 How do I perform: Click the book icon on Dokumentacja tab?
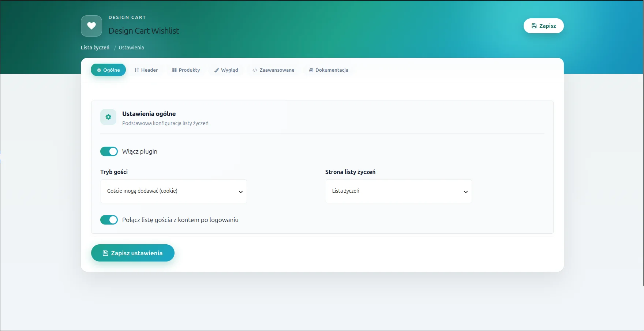pos(311,70)
